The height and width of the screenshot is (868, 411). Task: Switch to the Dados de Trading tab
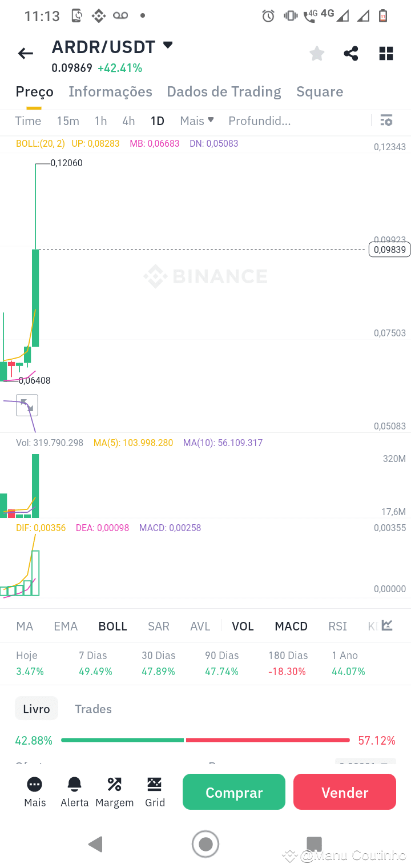pos(224,91)
